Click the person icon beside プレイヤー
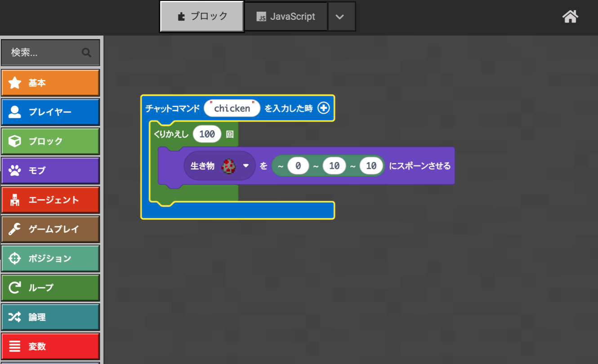 [15, 112]
